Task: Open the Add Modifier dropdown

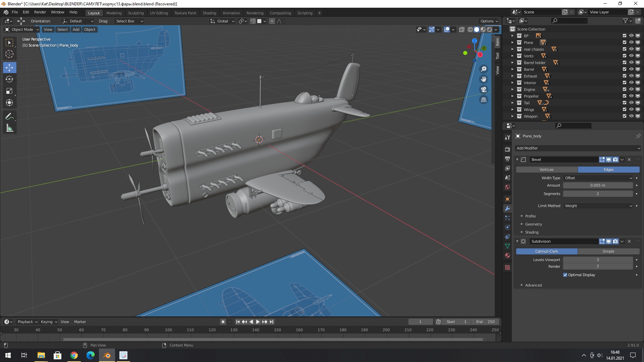Action: coord(578,148)
